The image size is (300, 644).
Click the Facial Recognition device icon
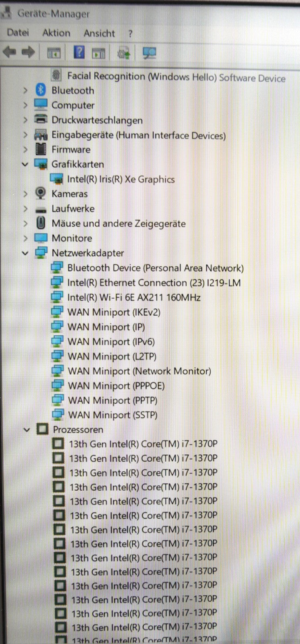pyautogui.click(x=57, y=75)
